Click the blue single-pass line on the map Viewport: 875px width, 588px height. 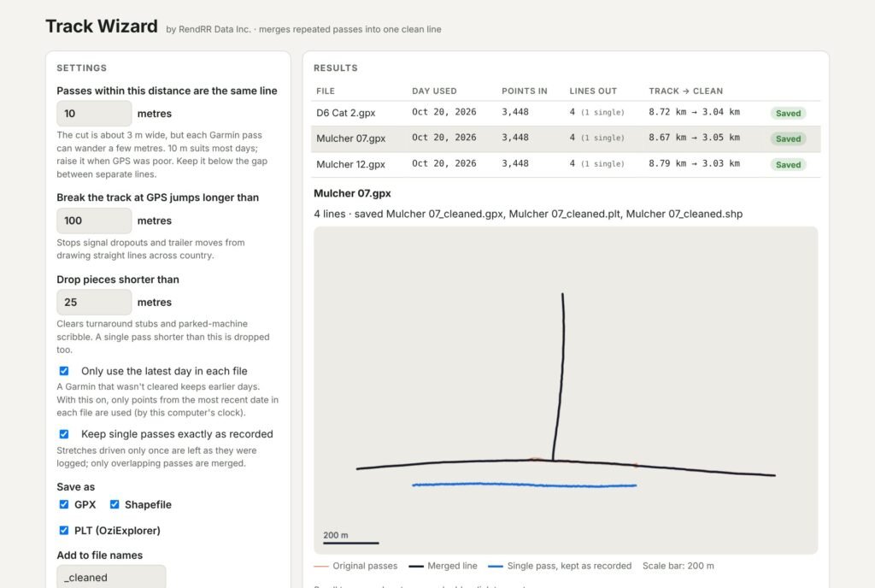tap(524, 485)
